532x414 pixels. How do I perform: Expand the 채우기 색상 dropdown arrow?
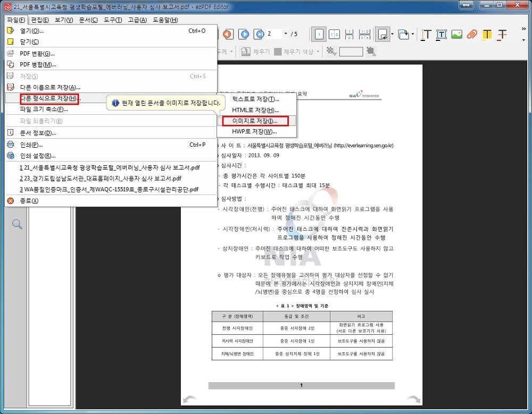pyautogui.click(x=318, y=52)
